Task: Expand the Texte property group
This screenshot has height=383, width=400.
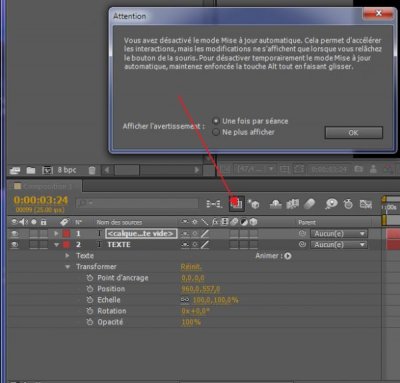Action: pos(67,256)
